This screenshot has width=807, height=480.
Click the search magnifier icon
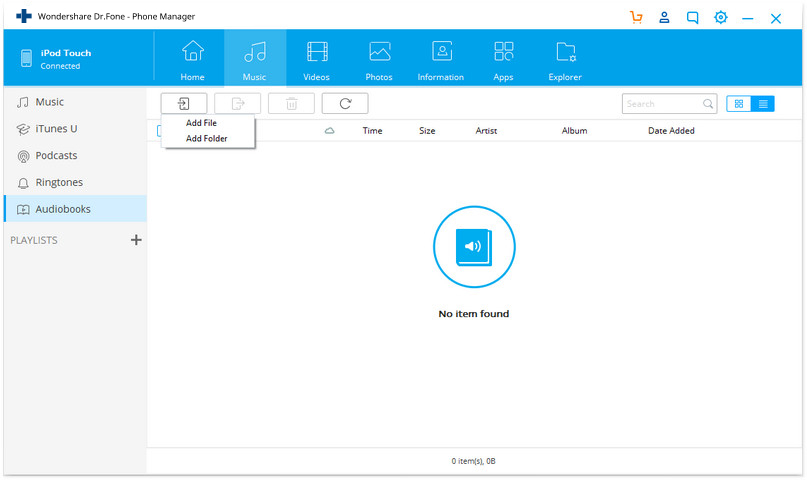point(708,104)
